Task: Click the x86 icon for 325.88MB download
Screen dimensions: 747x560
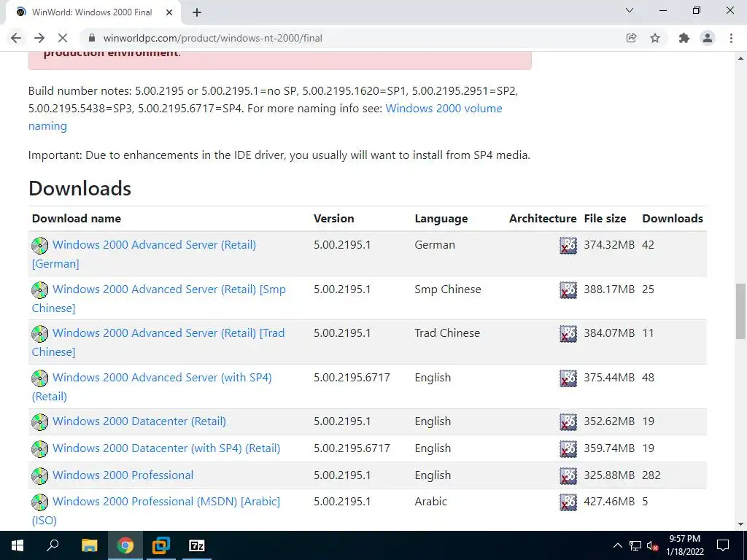Action: point(568,475)
